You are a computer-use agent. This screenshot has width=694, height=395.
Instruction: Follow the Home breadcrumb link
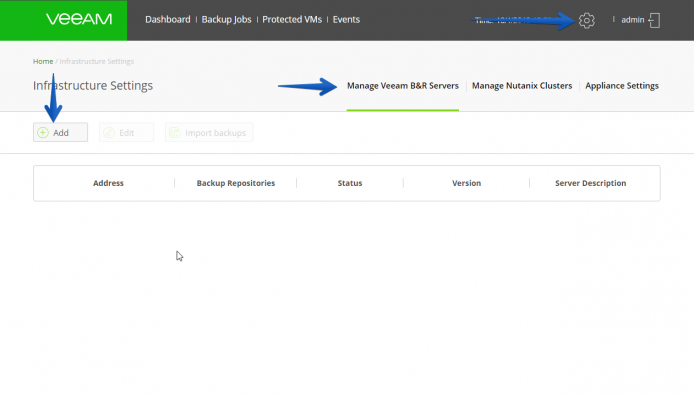43,61
